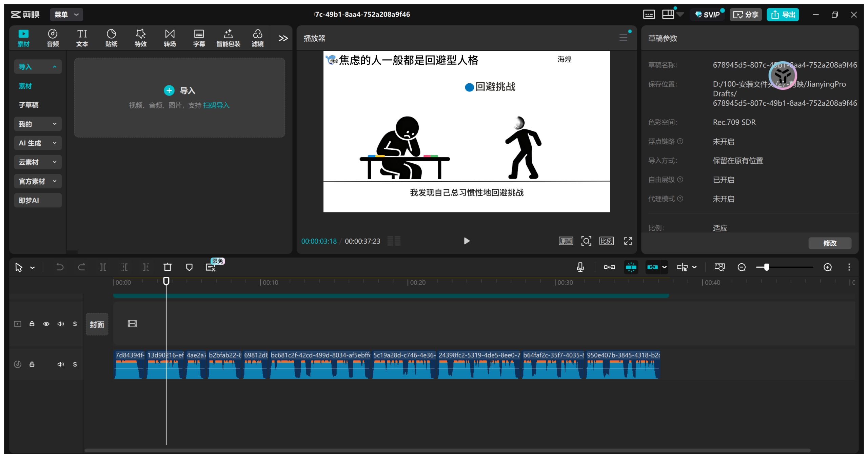
Task: Open the 菜单 dropdown menu
Action: 66,15
